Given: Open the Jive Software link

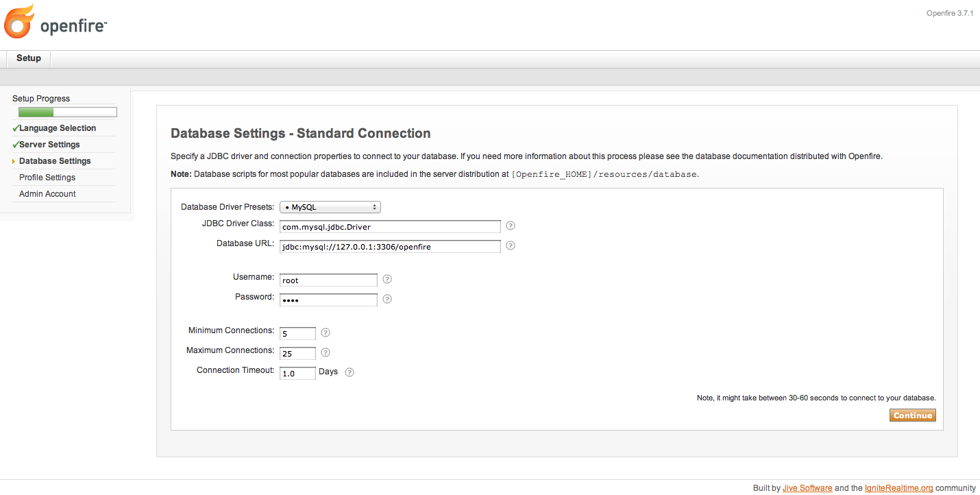Looking at the screenshot, I should point(807,488).
